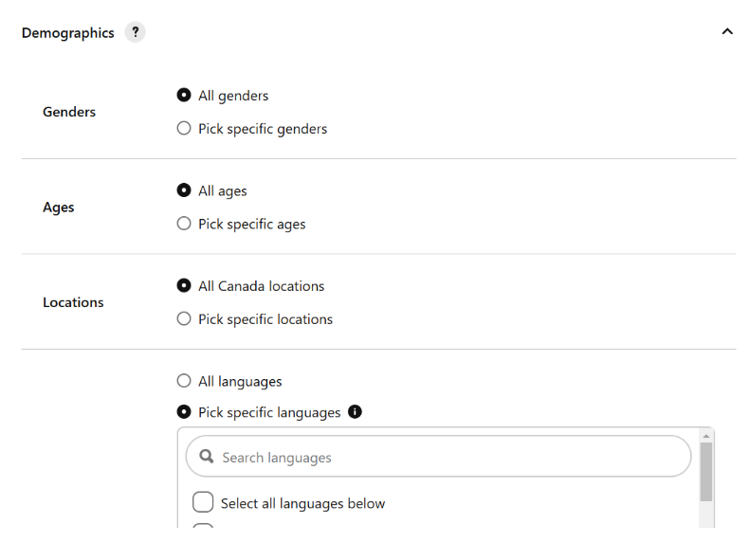Open the Demographics help question mark icon

(136, 32)
